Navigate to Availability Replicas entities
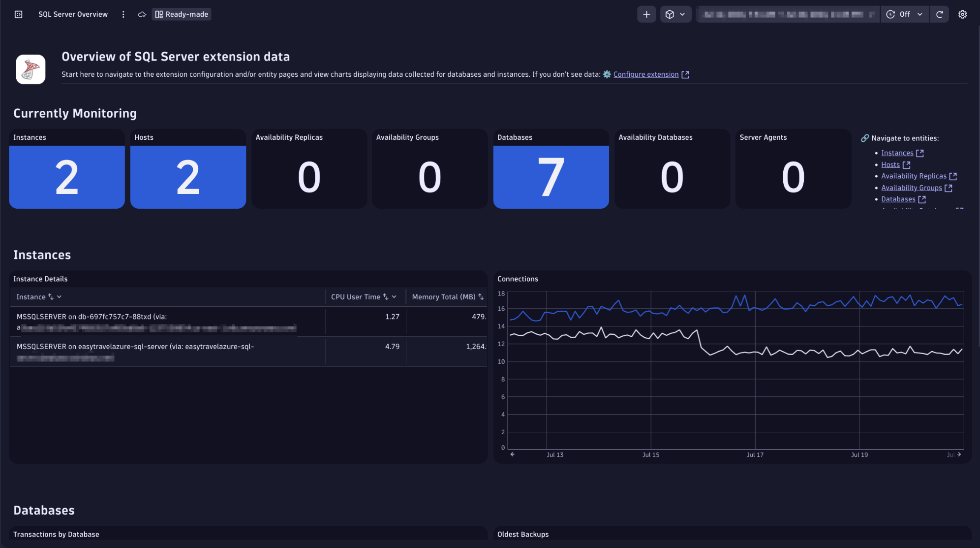980x548 pixels. (914, 176)
